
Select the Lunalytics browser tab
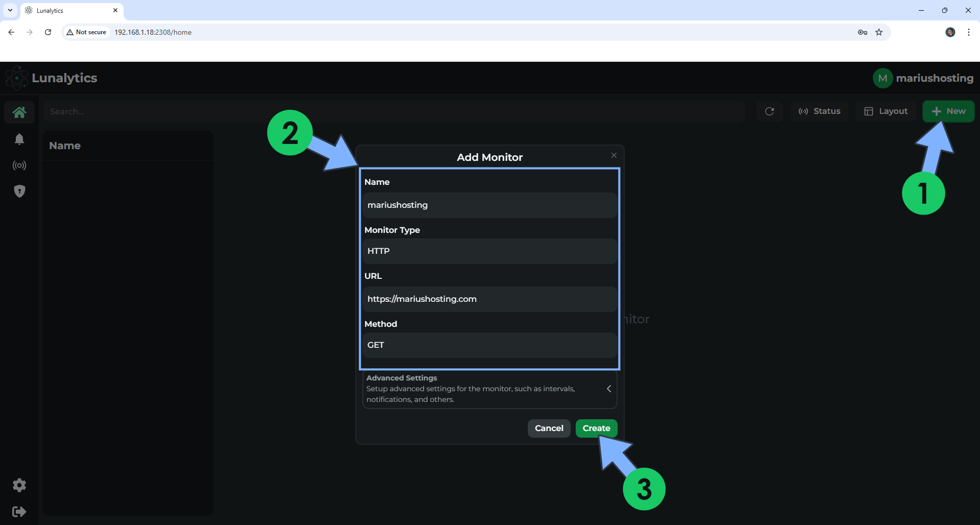tap(71, 10)
